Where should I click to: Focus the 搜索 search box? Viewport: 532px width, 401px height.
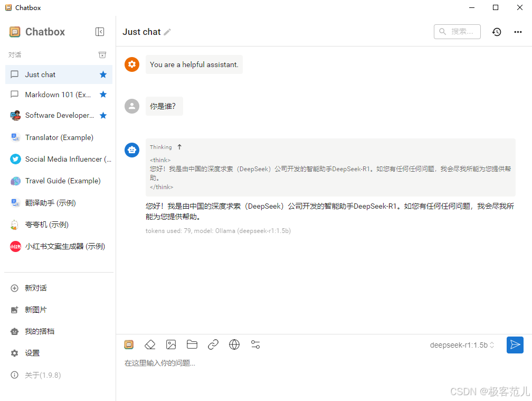pyautogui.click(x=457, y=32)
